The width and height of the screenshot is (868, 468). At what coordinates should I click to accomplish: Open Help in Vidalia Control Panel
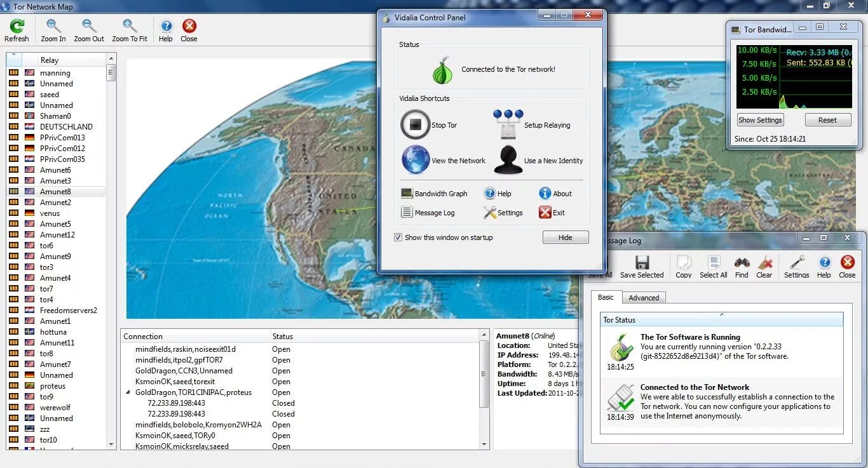(498, 194)
